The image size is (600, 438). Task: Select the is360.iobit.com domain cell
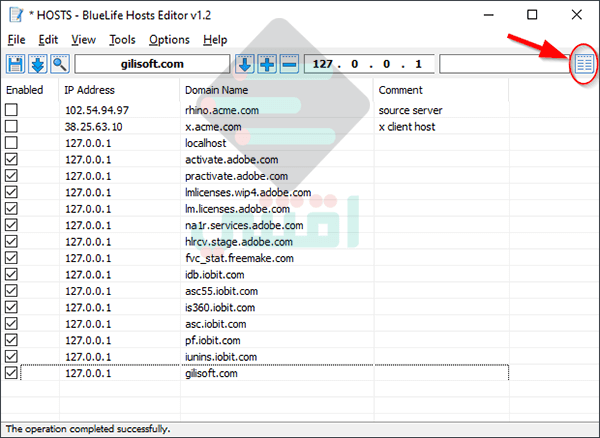pyautogui.click(x=220, y=308)
